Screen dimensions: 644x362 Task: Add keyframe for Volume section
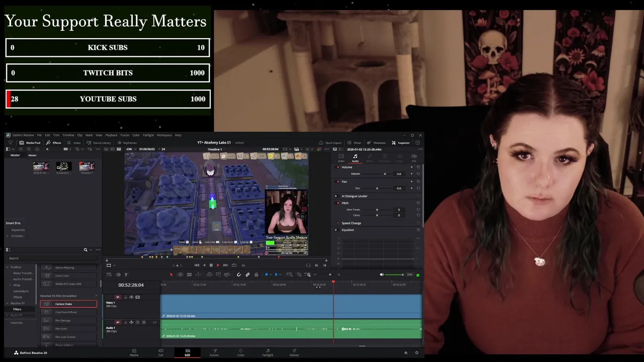412,167
